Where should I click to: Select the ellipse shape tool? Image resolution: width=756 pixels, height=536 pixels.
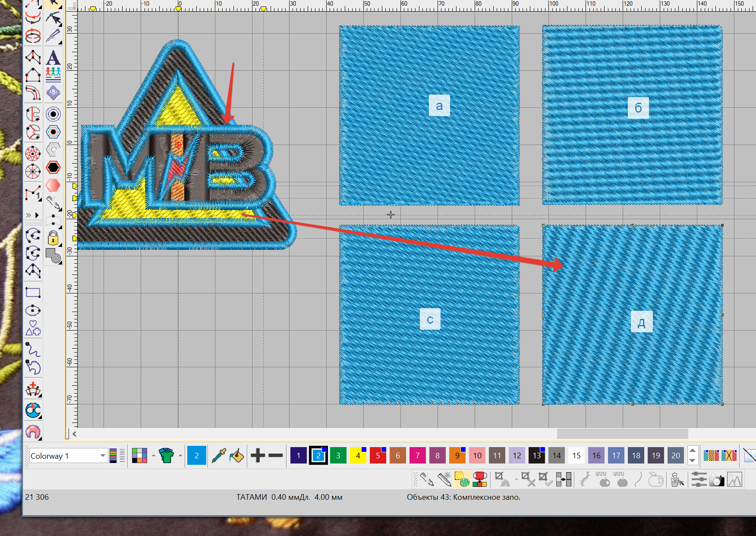[33, 310]
